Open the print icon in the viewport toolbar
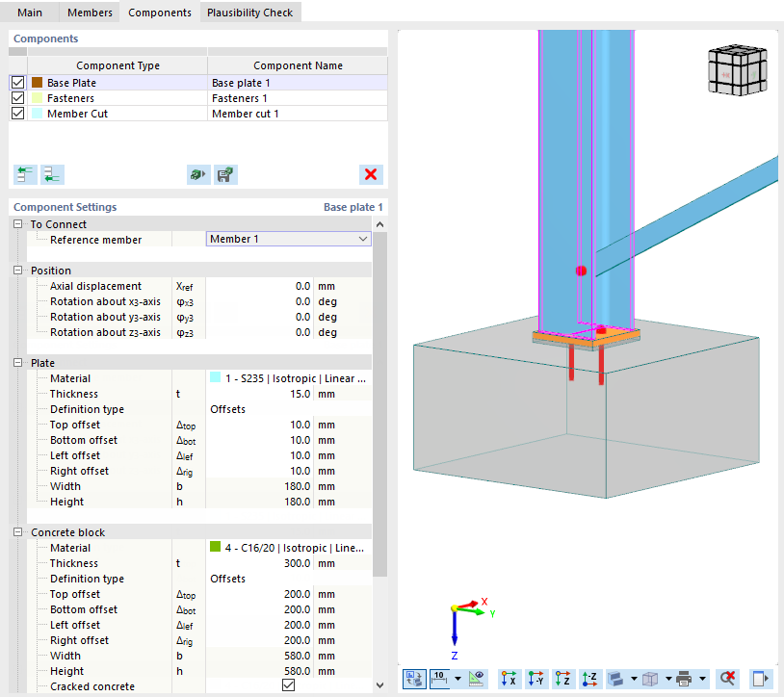784x697 pixels. click(682, 680)
